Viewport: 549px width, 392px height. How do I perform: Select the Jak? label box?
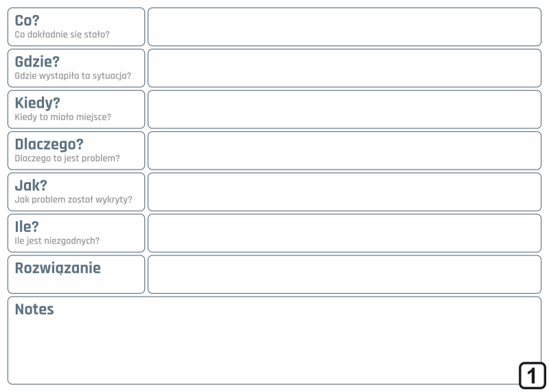coord(76,192)
